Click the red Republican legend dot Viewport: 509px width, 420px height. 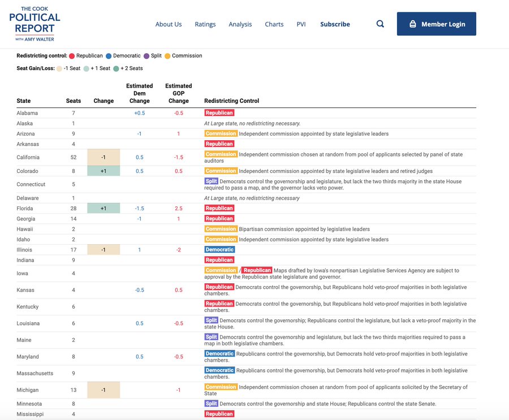pos(72,56)
